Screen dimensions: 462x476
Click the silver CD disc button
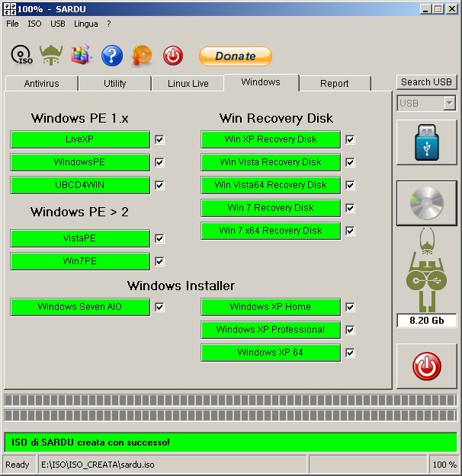pos(427,203)
